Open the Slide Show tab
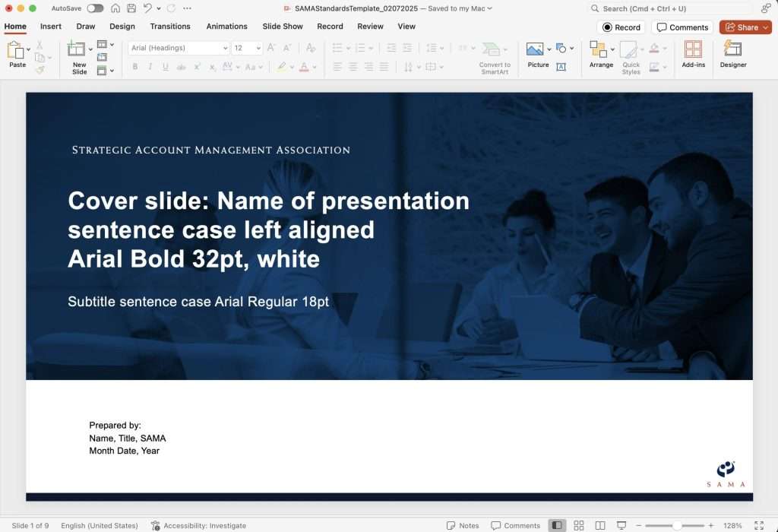The image size is (778, 532). point(283,26)
